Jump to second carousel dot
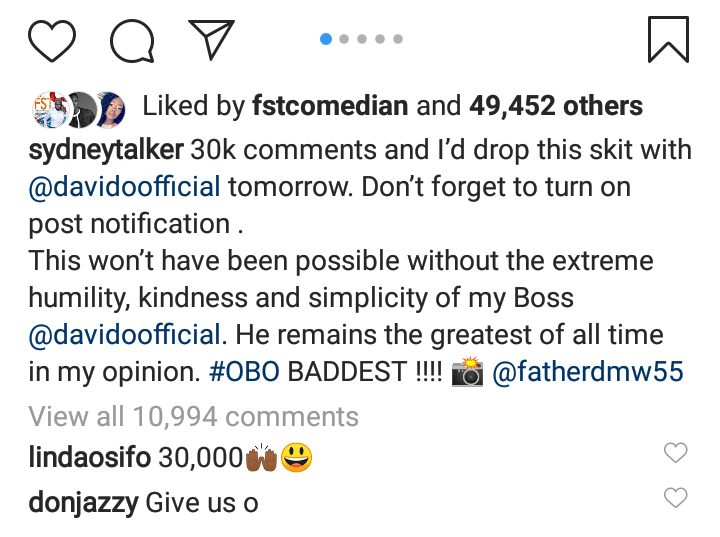The height and width of the screenshot is (537, 720). click(344, 39)
